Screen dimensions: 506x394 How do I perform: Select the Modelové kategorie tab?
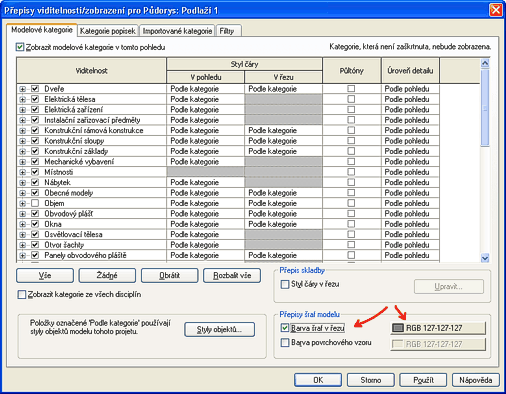(42, 30)
